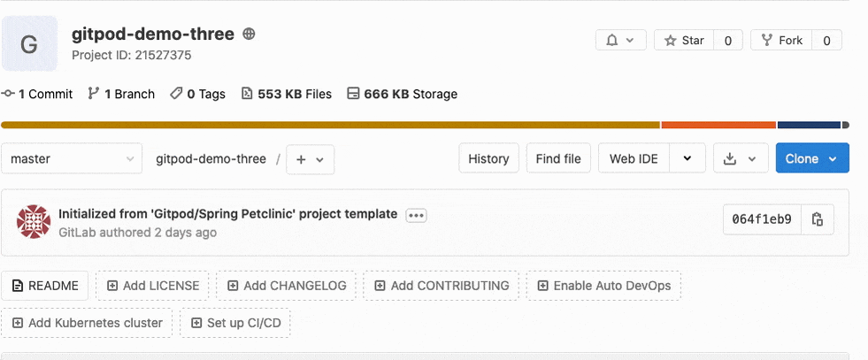Open the notification bell dropdown
This screenshot has height=360, width=868.
tap(620, 41)
